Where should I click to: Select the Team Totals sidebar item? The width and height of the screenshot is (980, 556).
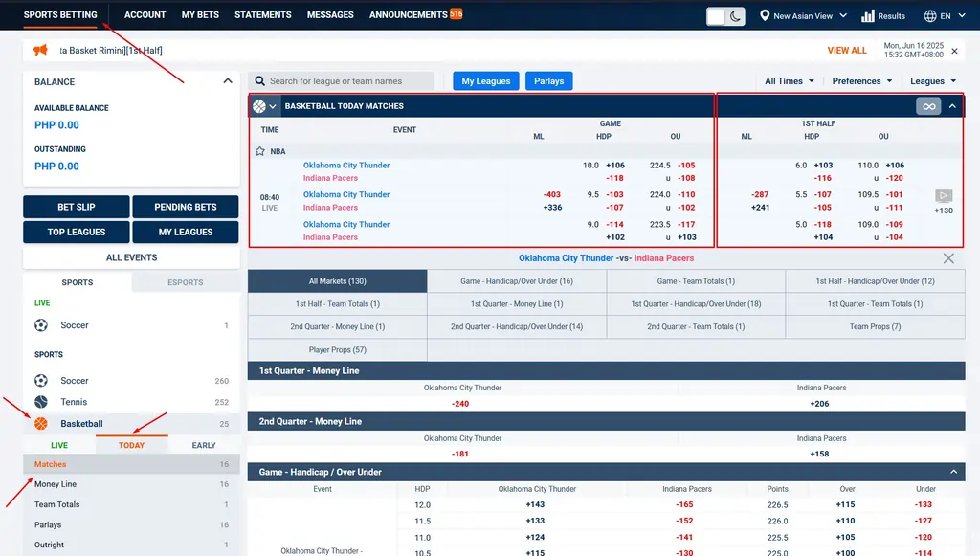(131, 504)
